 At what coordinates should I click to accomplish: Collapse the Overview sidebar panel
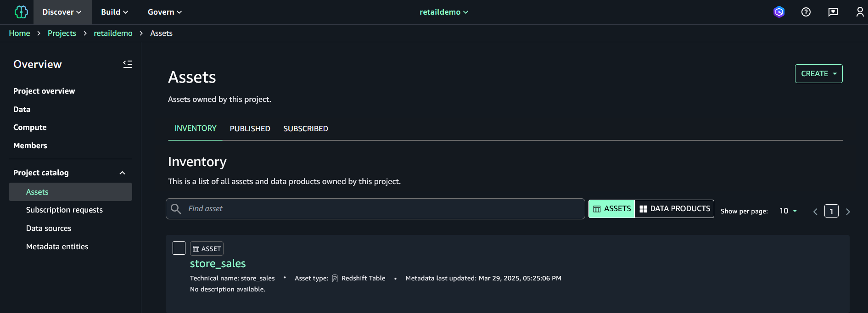pyautogui.click(x=128, y=64)
